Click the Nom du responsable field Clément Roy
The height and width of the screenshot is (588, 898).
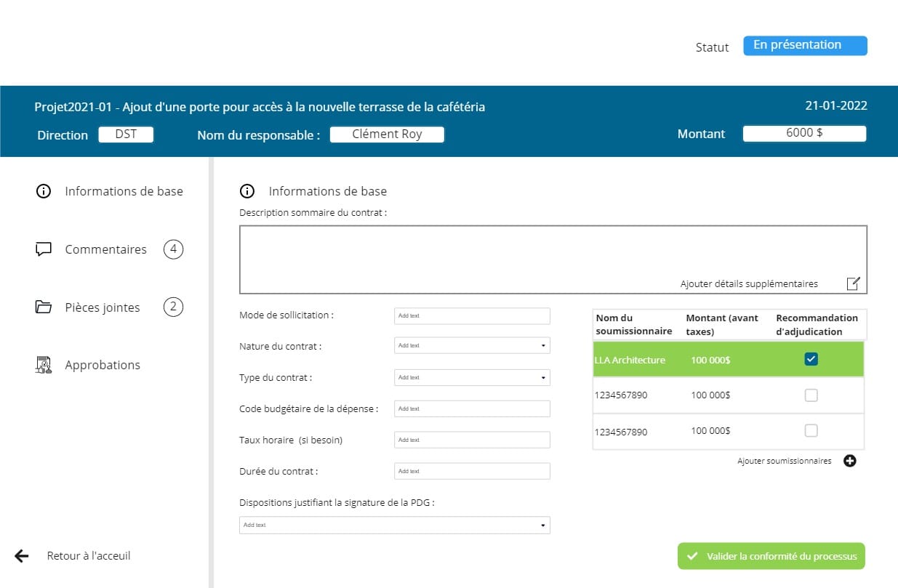[387, 134]
